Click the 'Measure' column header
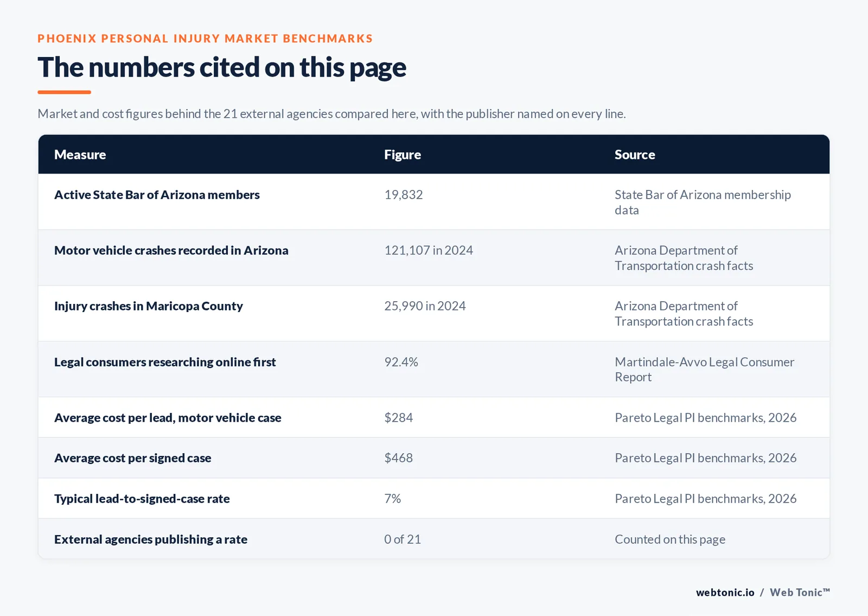 pyautogui.click(x=80, y=155)
